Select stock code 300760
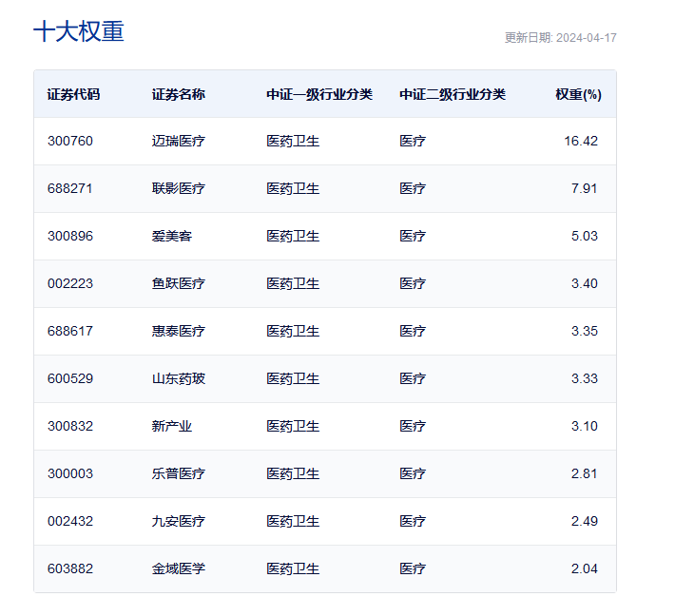 tap(70, 141)
